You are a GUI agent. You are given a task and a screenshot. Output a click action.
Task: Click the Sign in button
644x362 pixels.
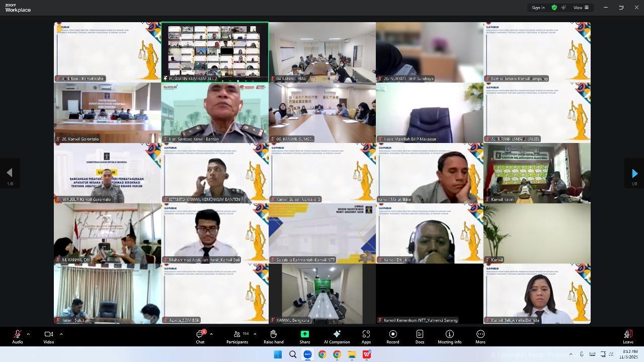point(538,8)
